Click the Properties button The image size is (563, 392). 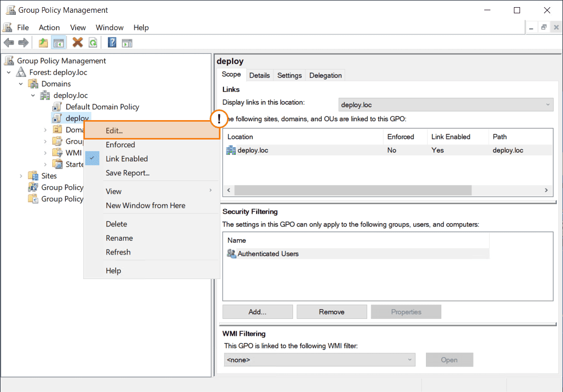point(406,312)
